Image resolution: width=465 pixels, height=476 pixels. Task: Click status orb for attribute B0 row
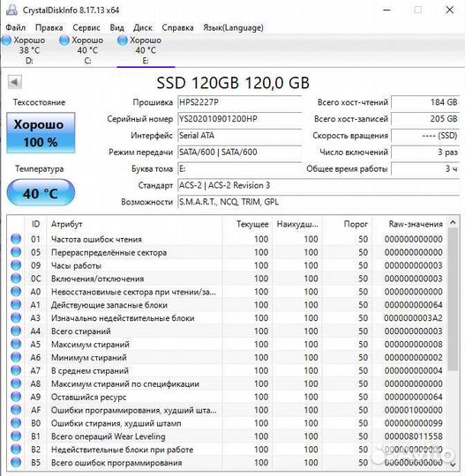pos(16,423)
